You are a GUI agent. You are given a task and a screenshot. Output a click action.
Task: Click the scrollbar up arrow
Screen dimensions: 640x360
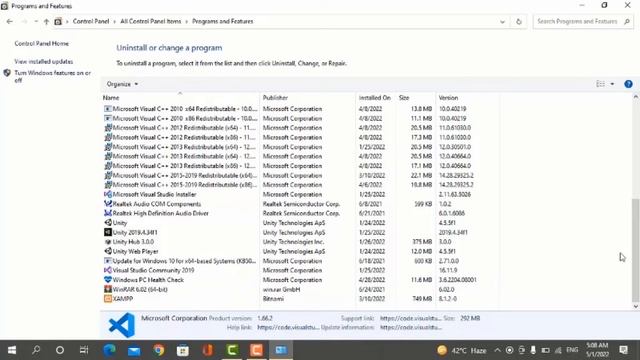(x=635, y=97)
